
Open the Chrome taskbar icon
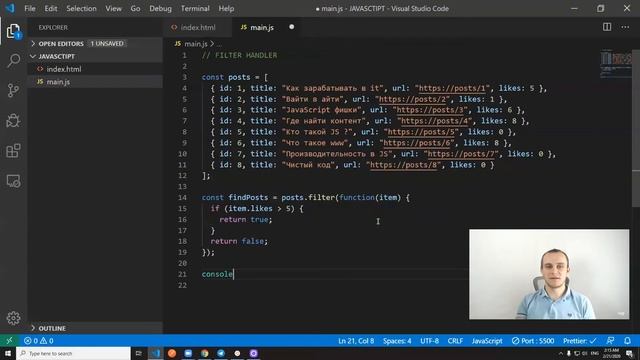[204, 353]
